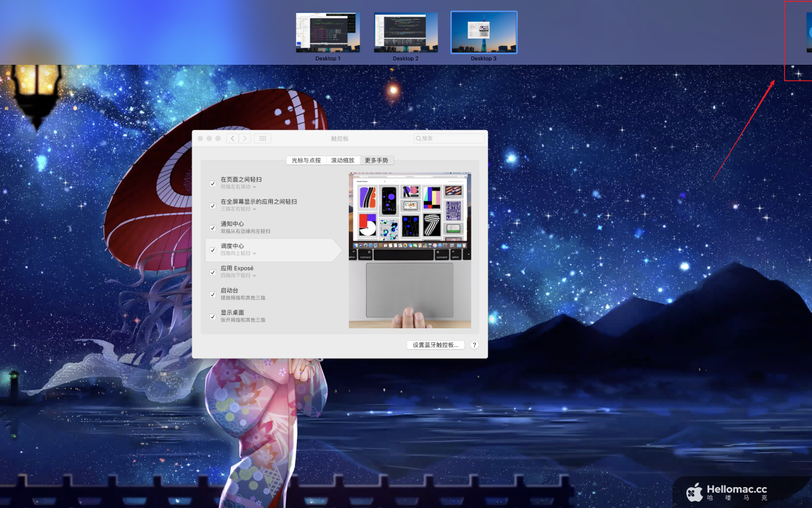
Task: Toggle the 通知中心 checkbox
Action: tap(213, 228)
